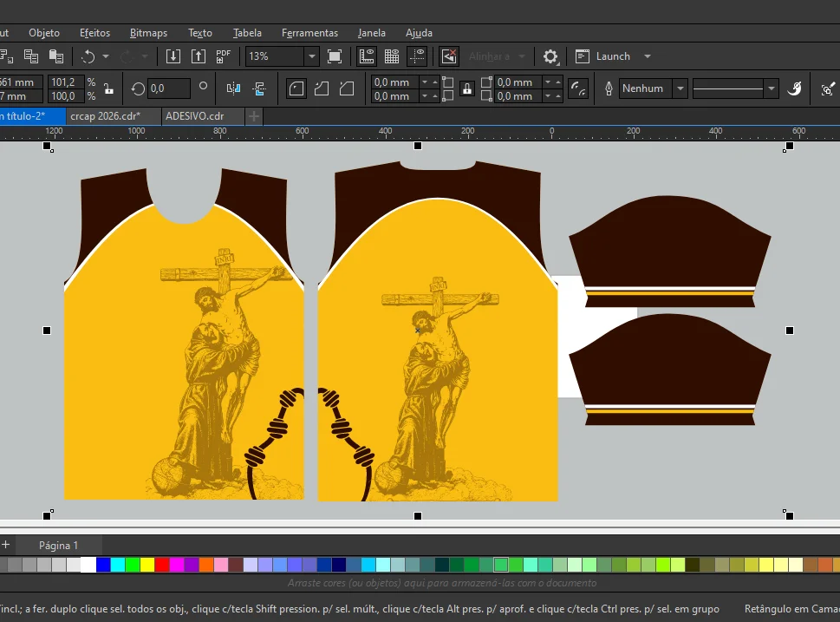Pick the magenta swatch in the palette
The image size is (840, 622).
[x=177, y=565]
